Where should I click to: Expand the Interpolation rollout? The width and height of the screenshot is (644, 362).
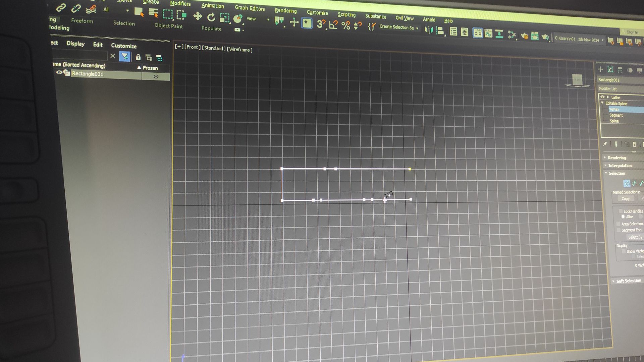tap(619, 165)
